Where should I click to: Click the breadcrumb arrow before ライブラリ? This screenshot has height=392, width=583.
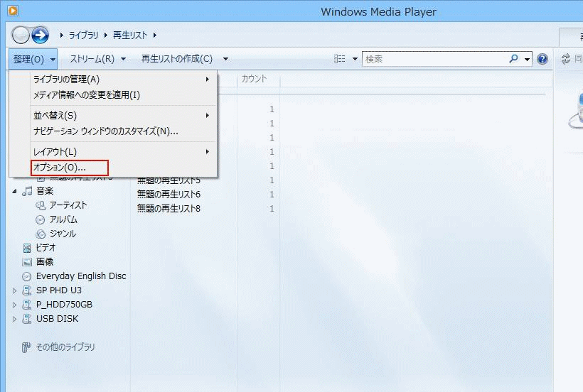(62, 36)
